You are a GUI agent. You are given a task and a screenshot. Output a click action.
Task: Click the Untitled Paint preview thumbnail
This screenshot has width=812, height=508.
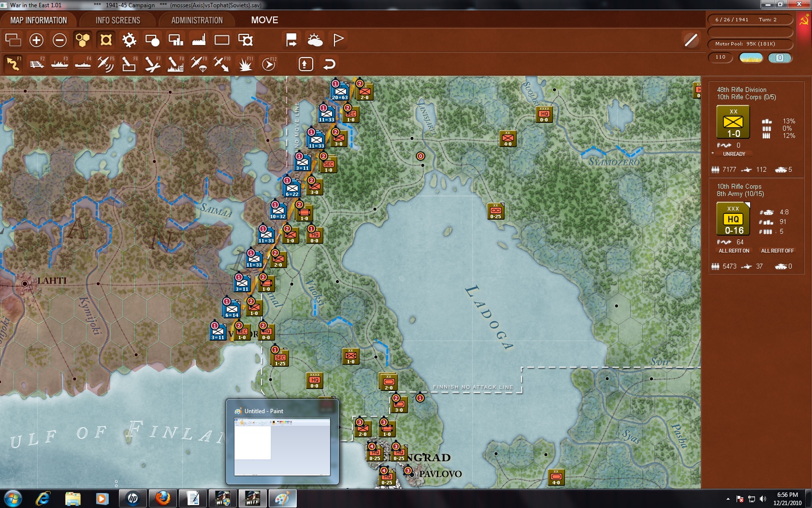pyautogui.click(x=282, y=447)
